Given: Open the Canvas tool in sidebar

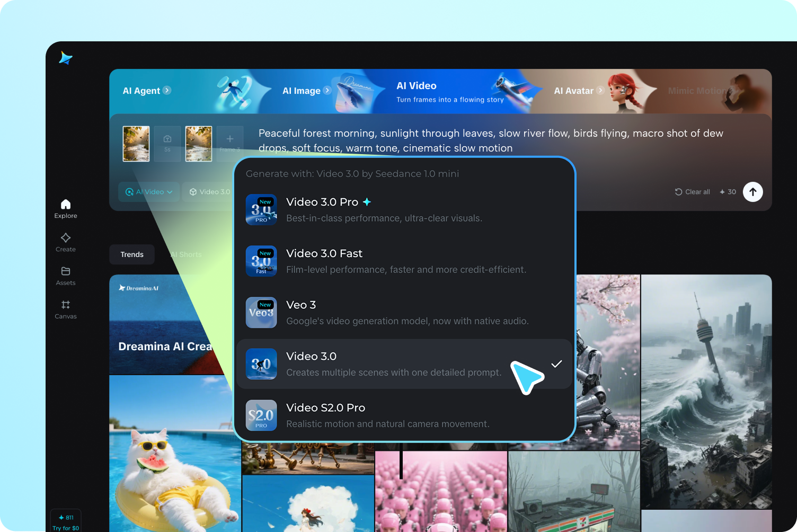Looking at the screenshot, I should [x=66, y=309].
